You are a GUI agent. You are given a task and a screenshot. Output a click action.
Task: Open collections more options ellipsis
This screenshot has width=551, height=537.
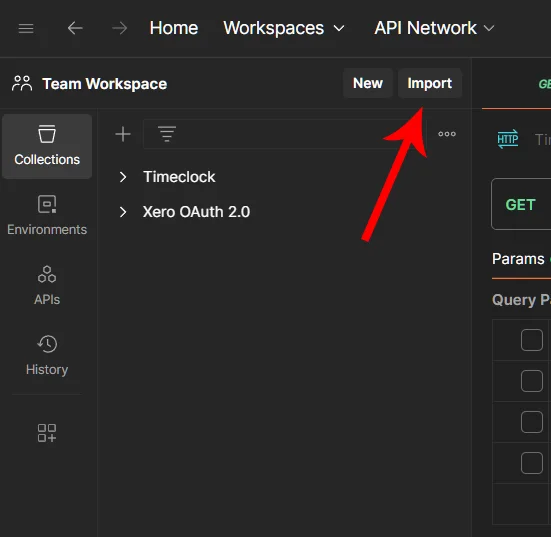pyautogui.click(x=447, y=134)
